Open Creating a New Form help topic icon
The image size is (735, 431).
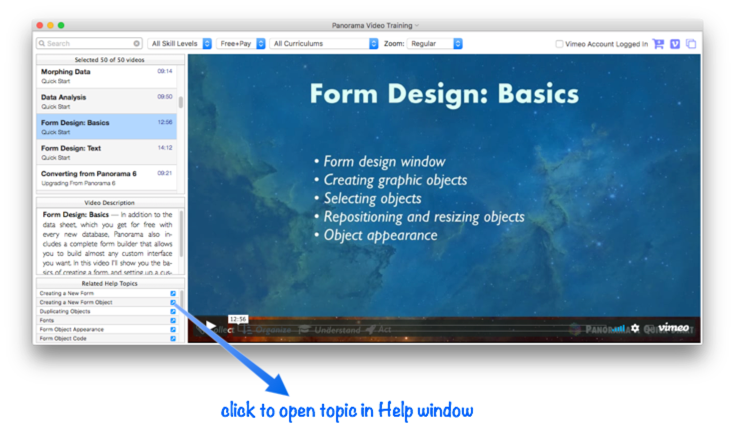(x=173, y=293)
